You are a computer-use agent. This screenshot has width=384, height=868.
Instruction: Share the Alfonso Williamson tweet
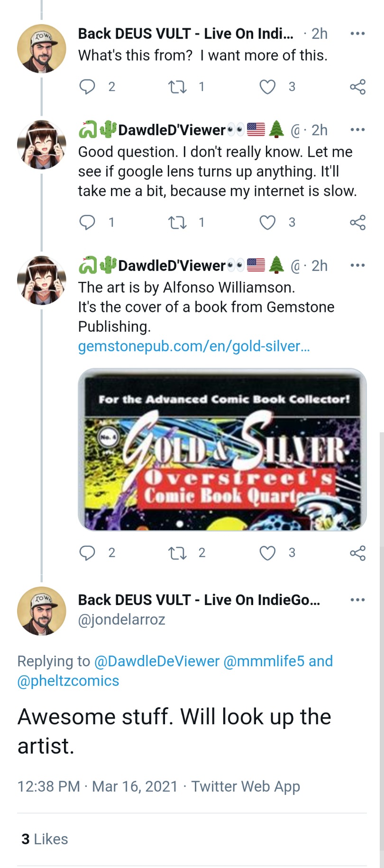(357, 553)
